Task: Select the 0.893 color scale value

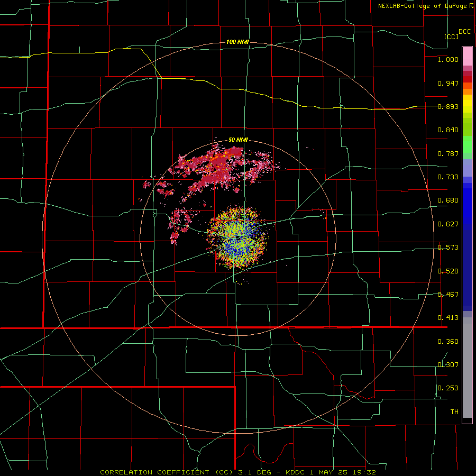Action: (448, 106)
